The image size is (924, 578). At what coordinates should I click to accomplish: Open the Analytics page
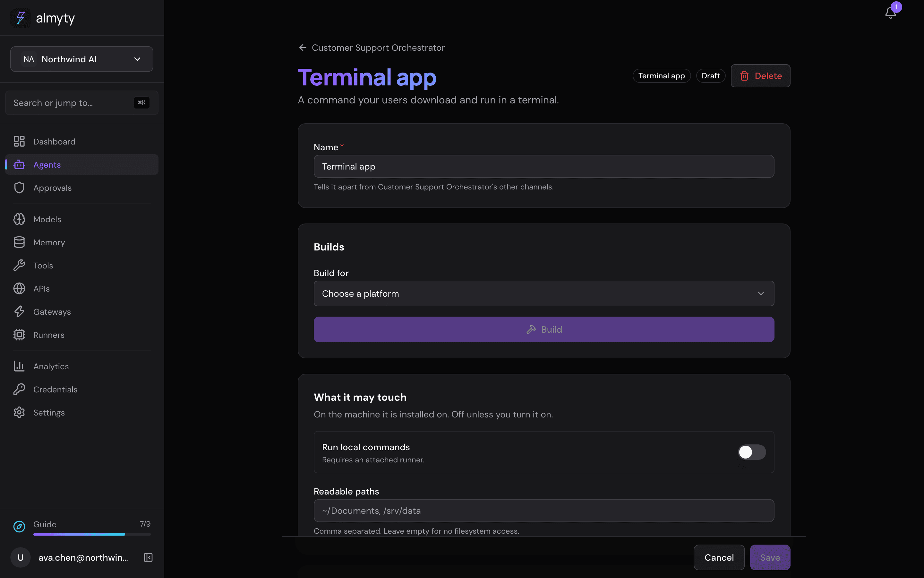82,366
